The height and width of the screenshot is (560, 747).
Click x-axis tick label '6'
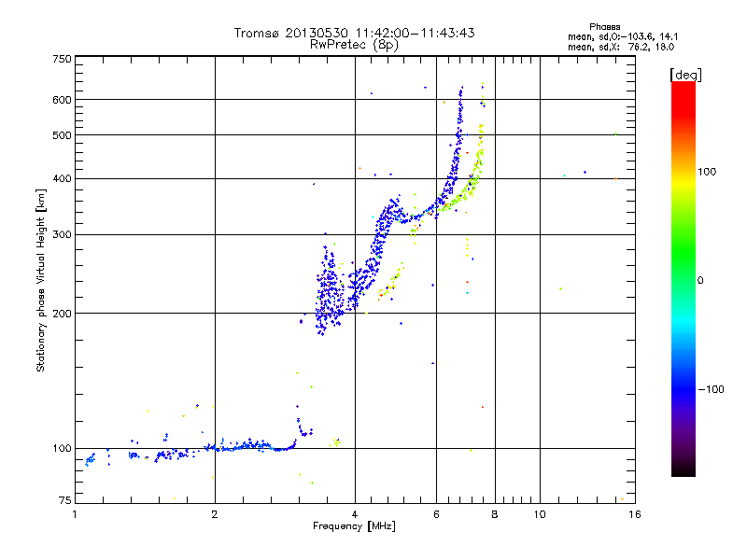coord(436,514)
